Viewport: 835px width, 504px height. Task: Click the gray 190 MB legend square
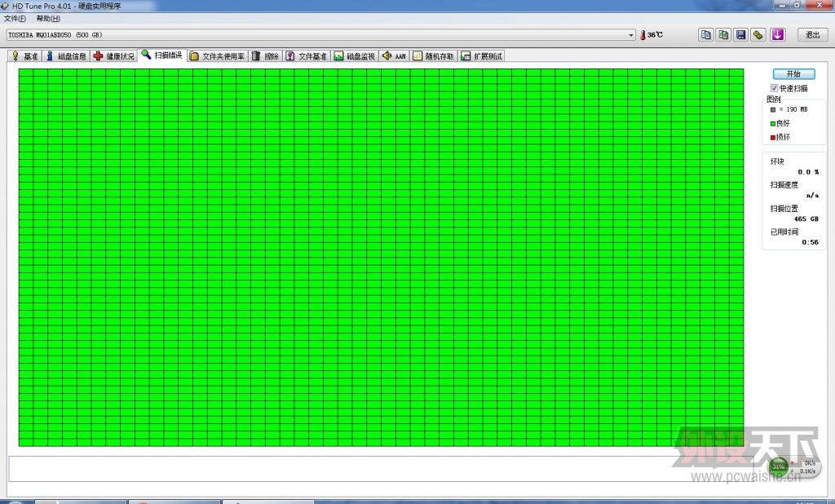click(773, 110)
